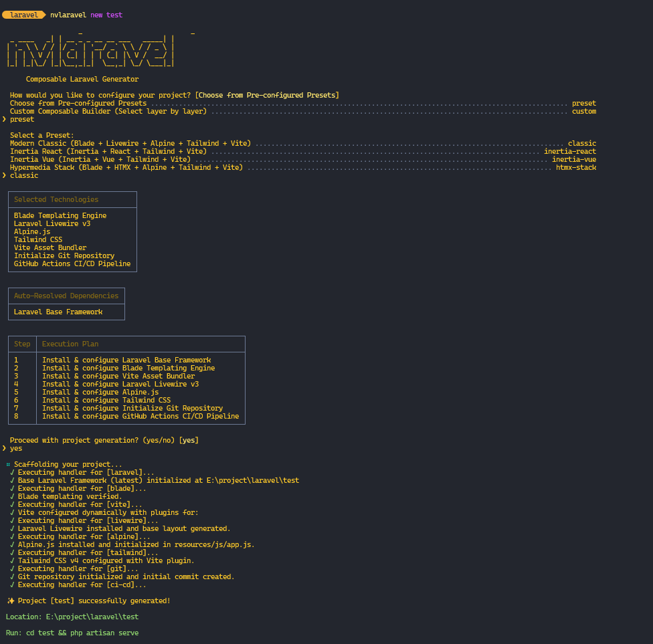
Task: Click the 'Select a Preset:' prompt
Action: click(42, 135)
